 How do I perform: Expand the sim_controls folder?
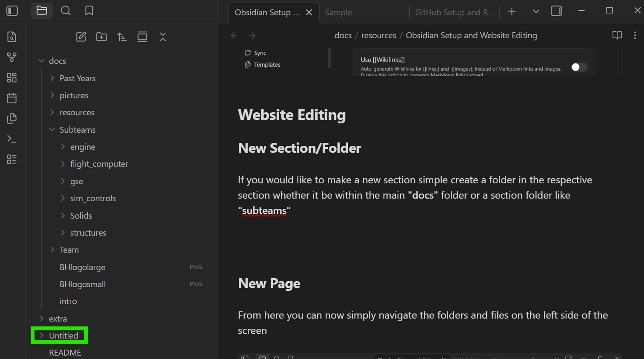63,198
